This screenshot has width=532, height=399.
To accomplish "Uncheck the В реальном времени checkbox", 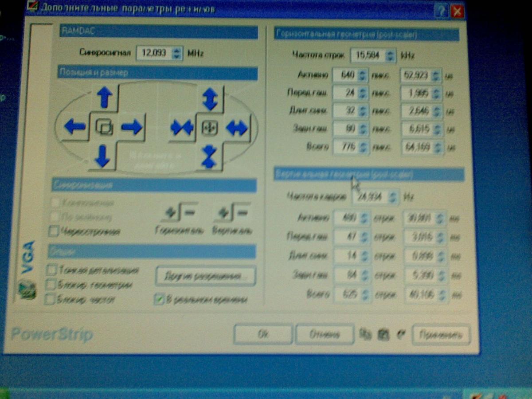I will pyautogui.click(x=159, y=300).
